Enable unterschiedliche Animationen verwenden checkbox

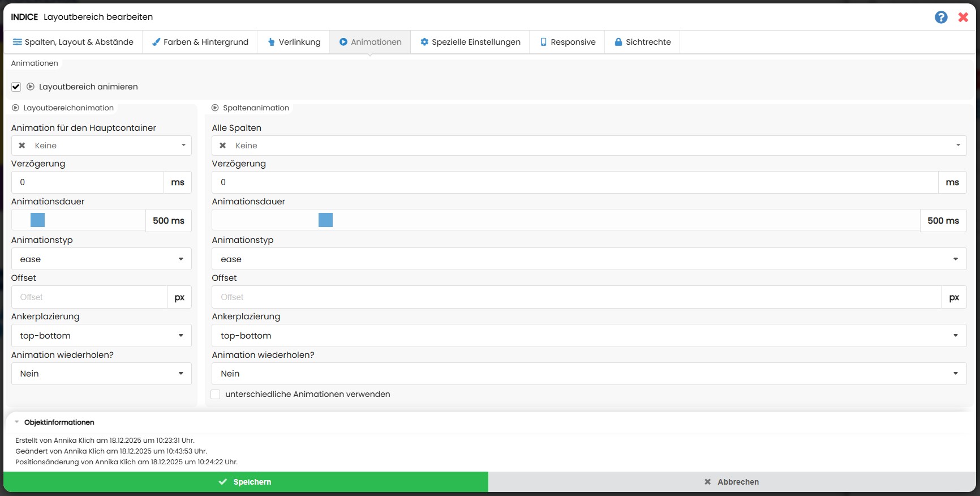point(216,394)
